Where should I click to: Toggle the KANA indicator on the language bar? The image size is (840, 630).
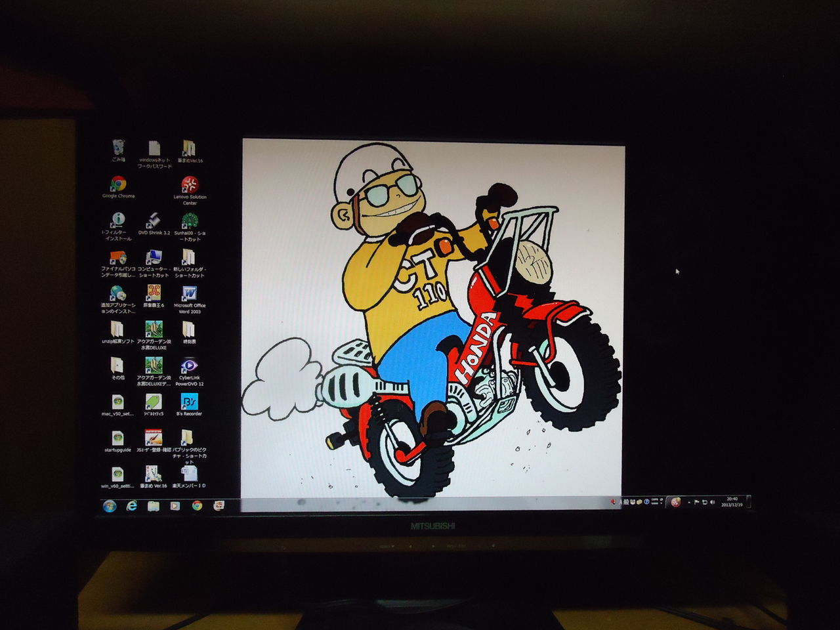click(x=654, y=503)
